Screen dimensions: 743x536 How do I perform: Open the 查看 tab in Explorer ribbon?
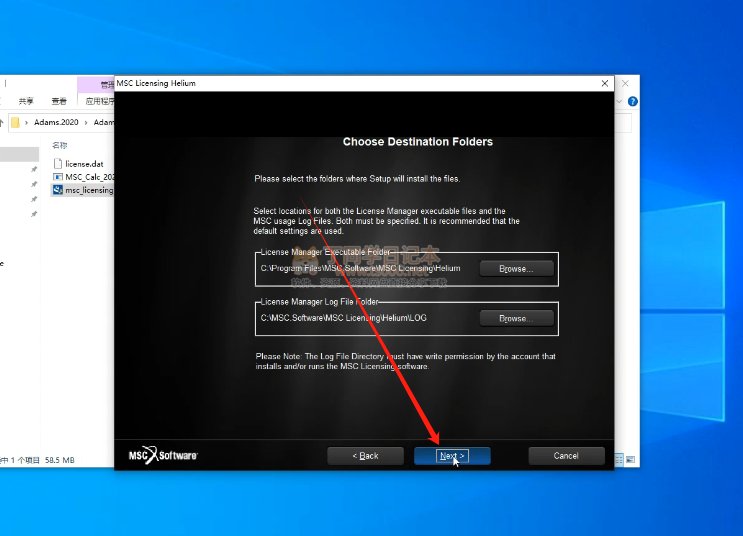tap(59, 101)
